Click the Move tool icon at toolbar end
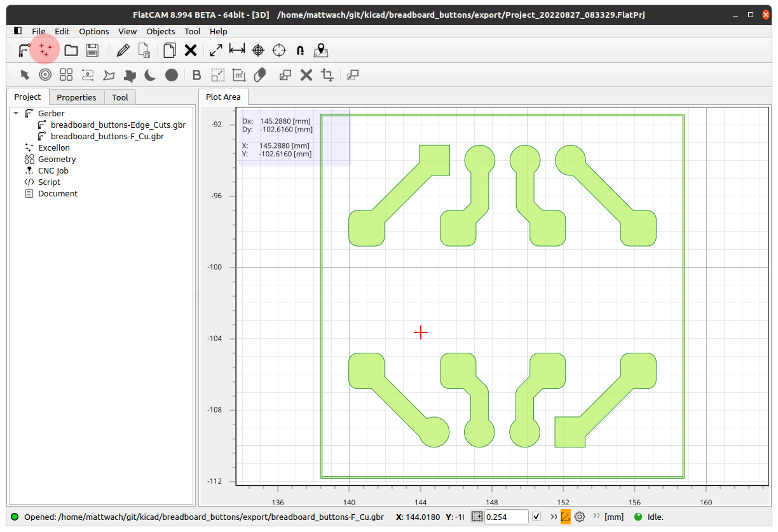Screen dimensions: 778x532 click(x=353, y=75)
